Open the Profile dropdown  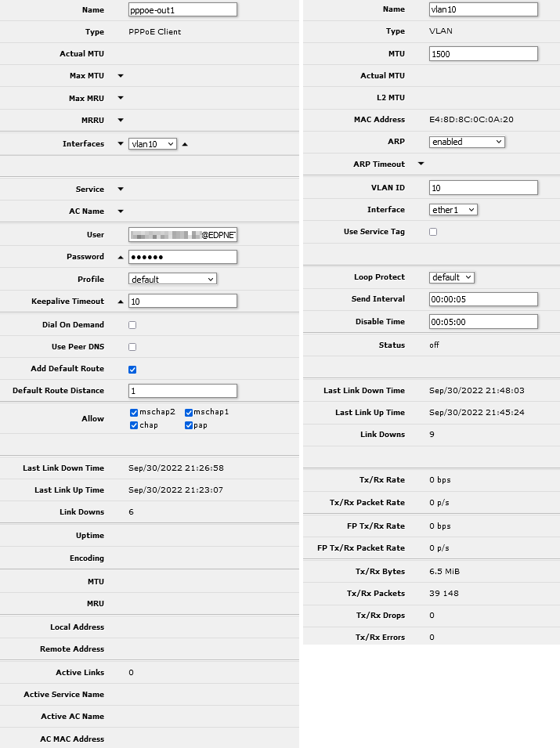tap(172, 279)
